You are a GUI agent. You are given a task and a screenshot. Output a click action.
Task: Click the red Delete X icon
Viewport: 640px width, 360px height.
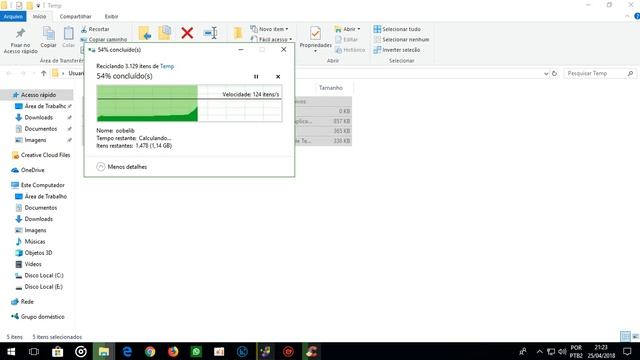pos(187,33)
